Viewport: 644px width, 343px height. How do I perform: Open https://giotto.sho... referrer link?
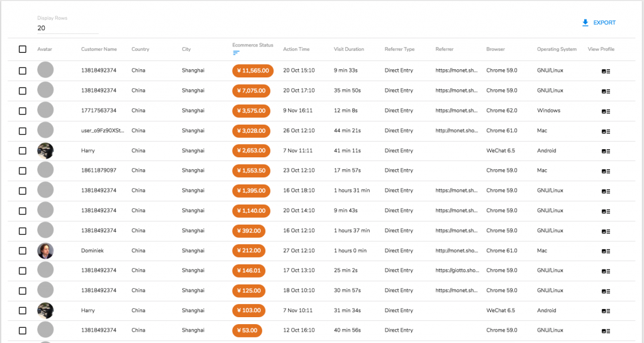[457, 270]
